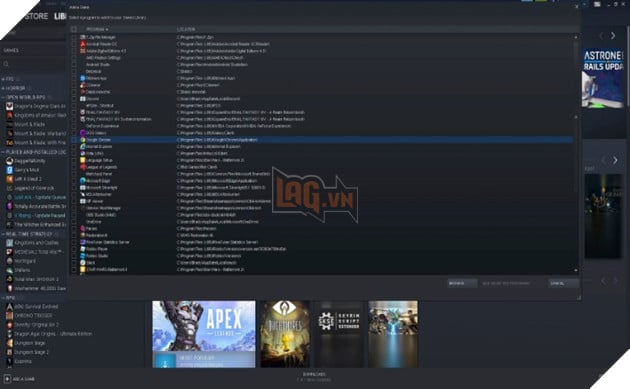Image resolution: width=630 pixels, height=389 pixels.
Task: Select Mount & Blade: Warband in sidebar
Action: pos(40,133)
